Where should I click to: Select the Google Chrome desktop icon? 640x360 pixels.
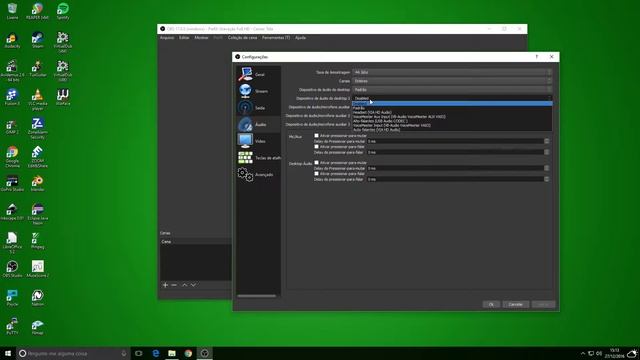pos(12,157)
